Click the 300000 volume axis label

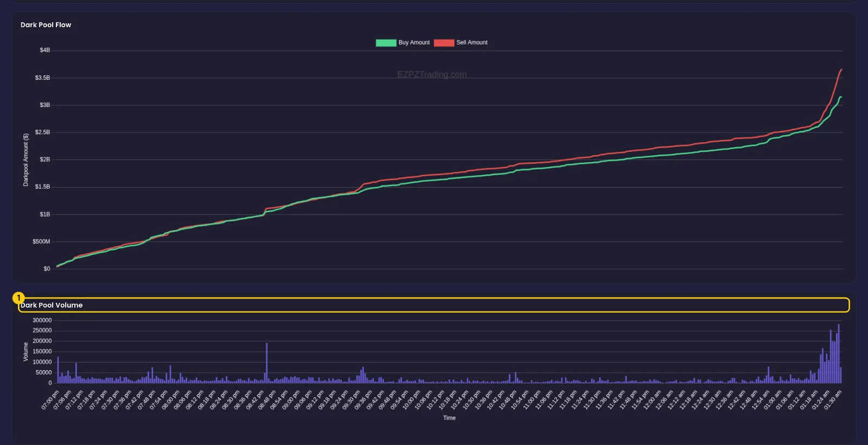point(42,320)
